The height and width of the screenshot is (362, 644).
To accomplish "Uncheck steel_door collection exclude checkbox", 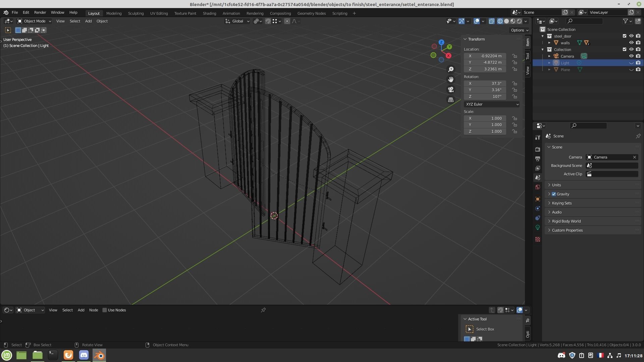I will 624,36.
